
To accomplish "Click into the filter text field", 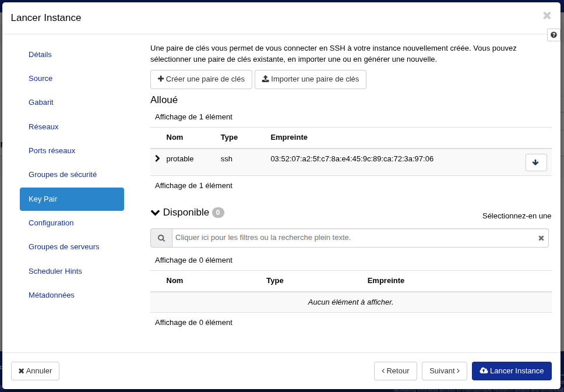I will coord(352,238).
